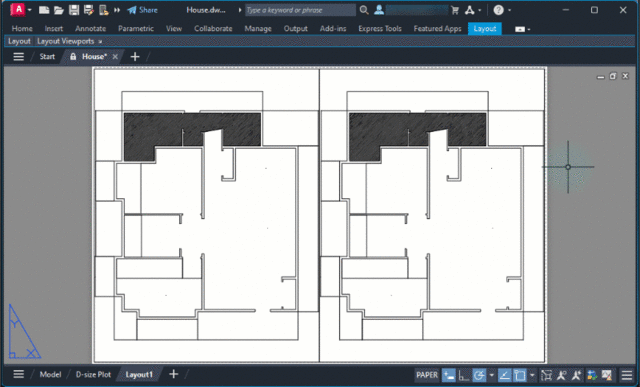
Task: Open the Parametric ribbon tab
Action: [136, 29]
